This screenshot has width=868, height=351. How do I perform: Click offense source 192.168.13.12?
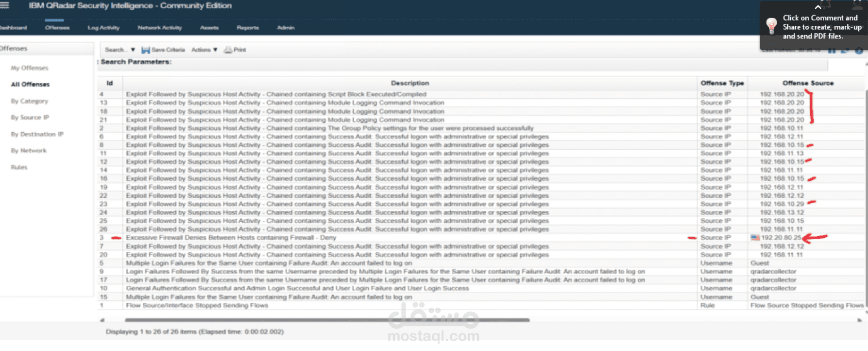[x=782, y=212]
